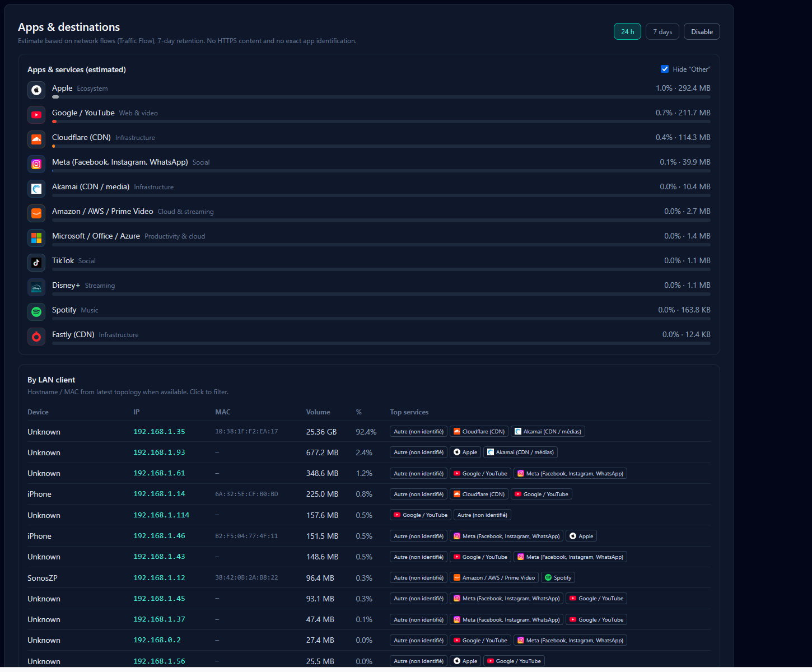This screenshot has width=812, height=672.
Task: Click the "0.0% · 163.8 KB" Spotify usage value
Action: pyautogui.click(x=684, y=310)
